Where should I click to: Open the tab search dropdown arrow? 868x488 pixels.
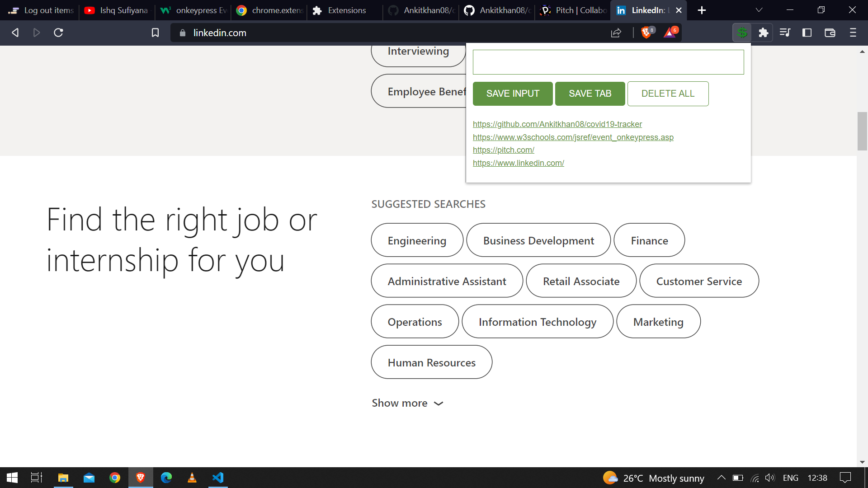[x=759, y=10]
